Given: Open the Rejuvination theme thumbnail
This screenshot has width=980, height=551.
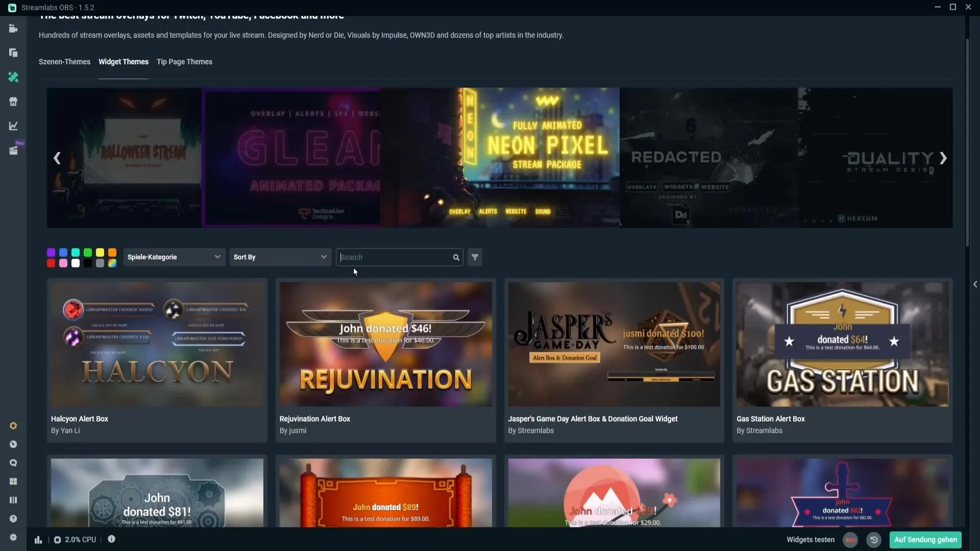Looking at the screenshot, I should [386, 344].
